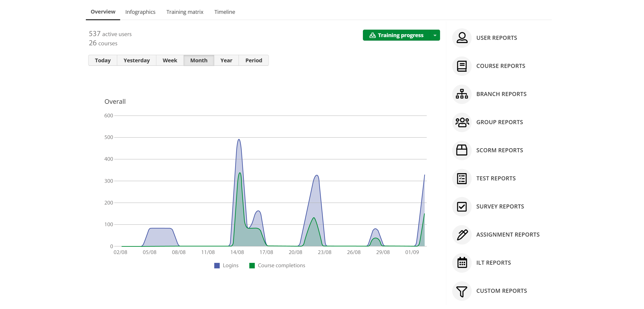Open the TEST REPORTS link
644x309 pixels.
point(496,178)
